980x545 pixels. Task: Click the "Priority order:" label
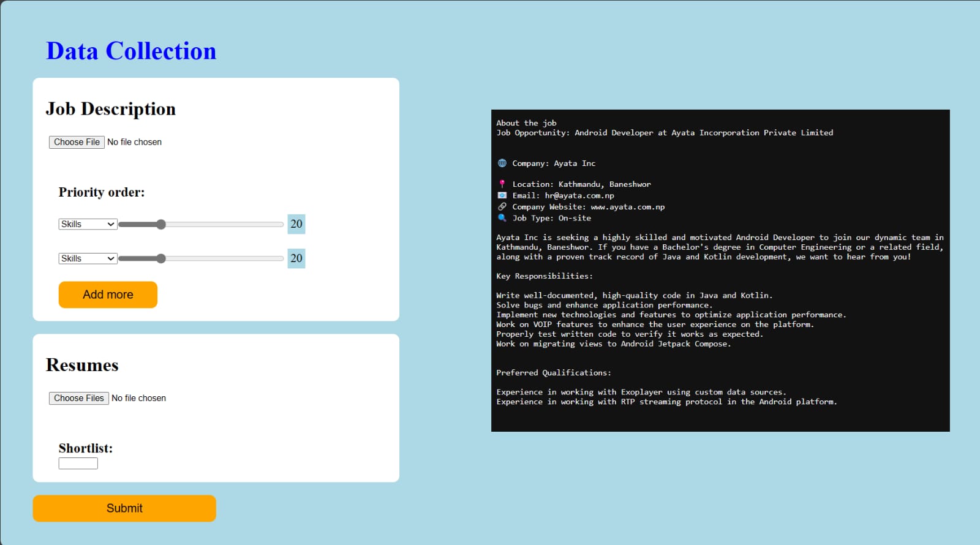[102, 192]
